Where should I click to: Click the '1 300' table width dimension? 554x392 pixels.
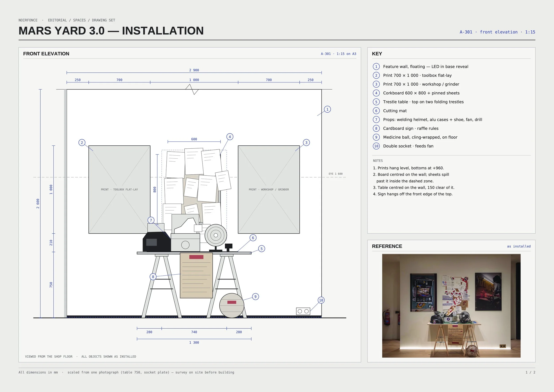[x=194, y=343]
